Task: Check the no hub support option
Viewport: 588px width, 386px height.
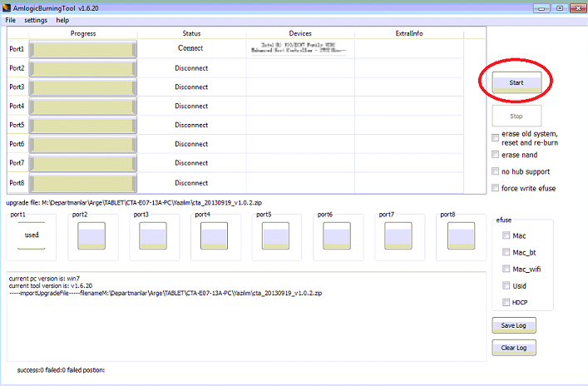Action: (496, 171)
